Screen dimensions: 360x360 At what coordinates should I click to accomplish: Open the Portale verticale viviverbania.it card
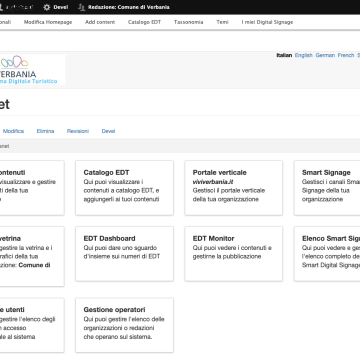[234, 188]
